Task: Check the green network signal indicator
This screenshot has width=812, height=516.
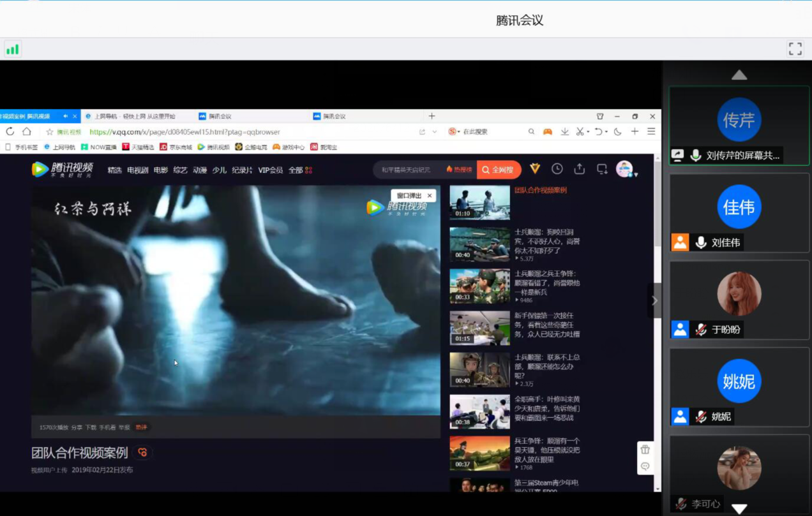Action: 12,49
